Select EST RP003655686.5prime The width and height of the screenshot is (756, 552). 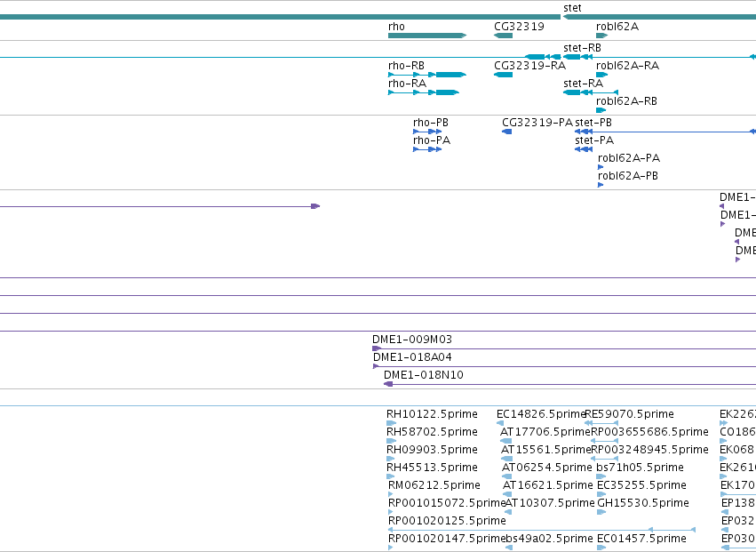[x=605, y=441]
